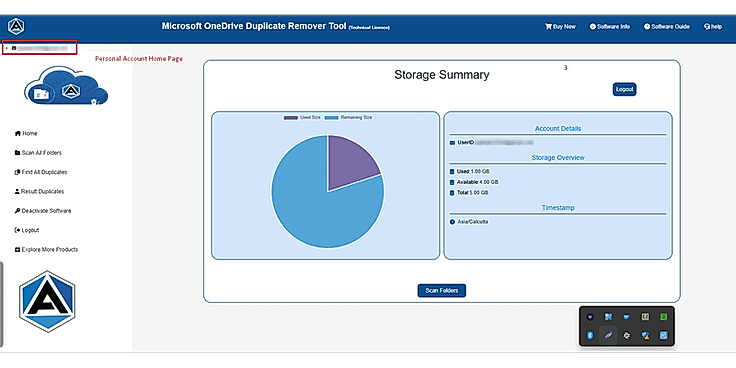Toggle the Remaining Size legend swatch

click(332, 117)
